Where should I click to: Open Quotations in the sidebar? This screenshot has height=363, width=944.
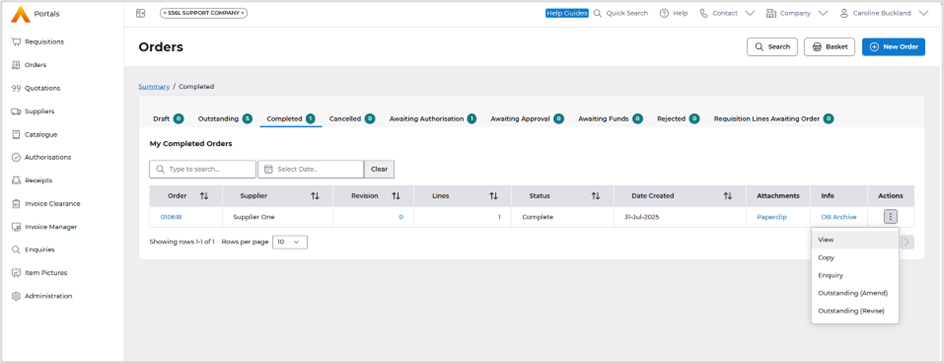pos(42,88)
